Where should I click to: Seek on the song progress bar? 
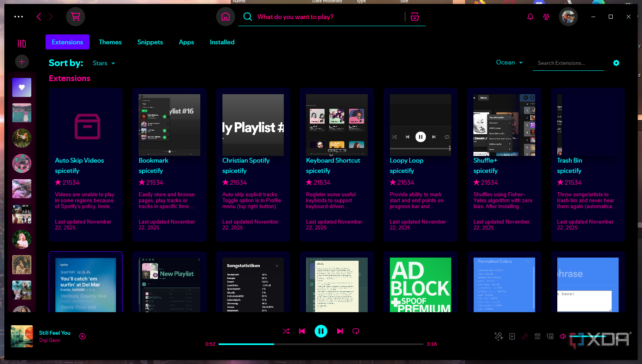pos(321,344)
